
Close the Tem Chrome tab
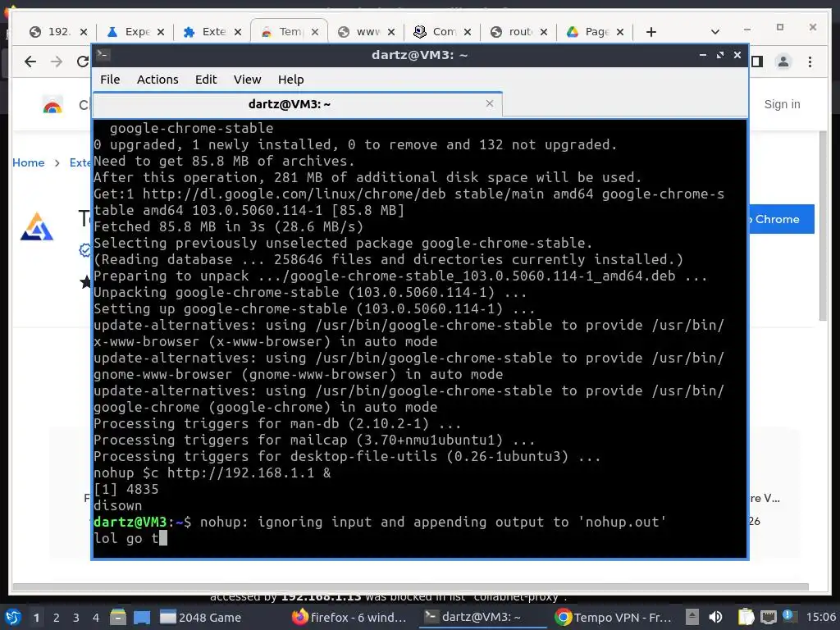[315, 32]
